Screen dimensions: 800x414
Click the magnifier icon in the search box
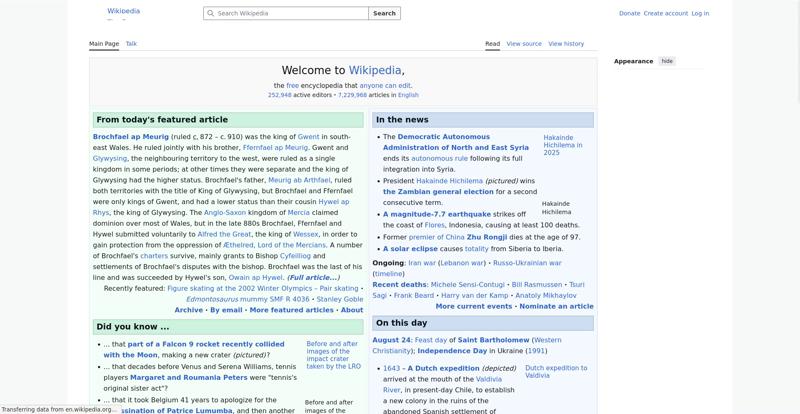(x=210, y=13)
